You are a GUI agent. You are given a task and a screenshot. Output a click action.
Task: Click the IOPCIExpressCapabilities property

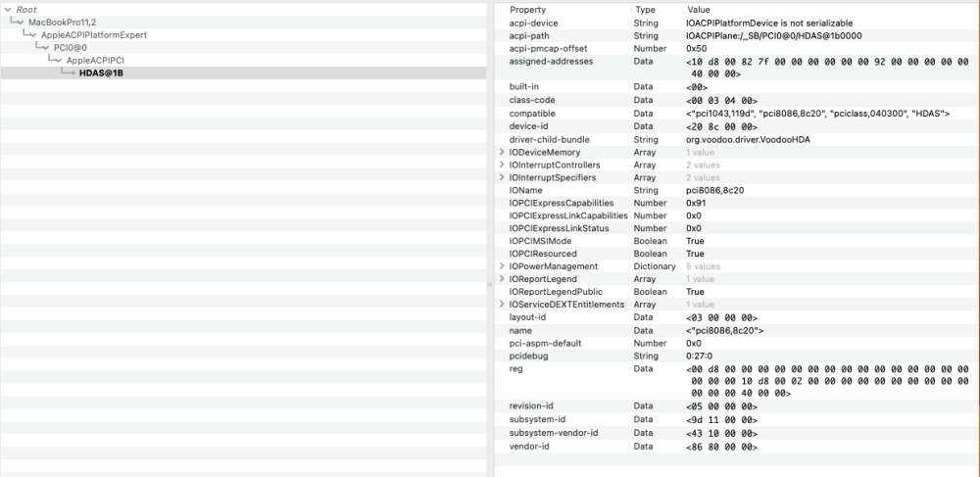562,203
